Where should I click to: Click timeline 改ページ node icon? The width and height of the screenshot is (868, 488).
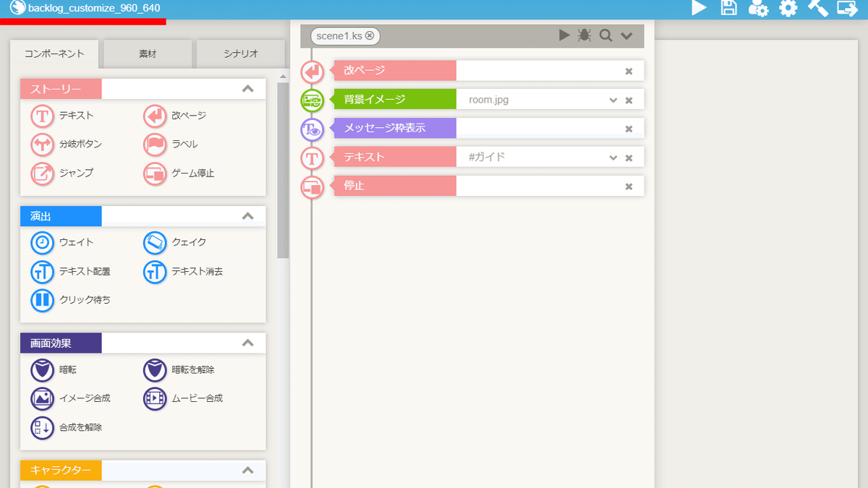click(312, 72)
